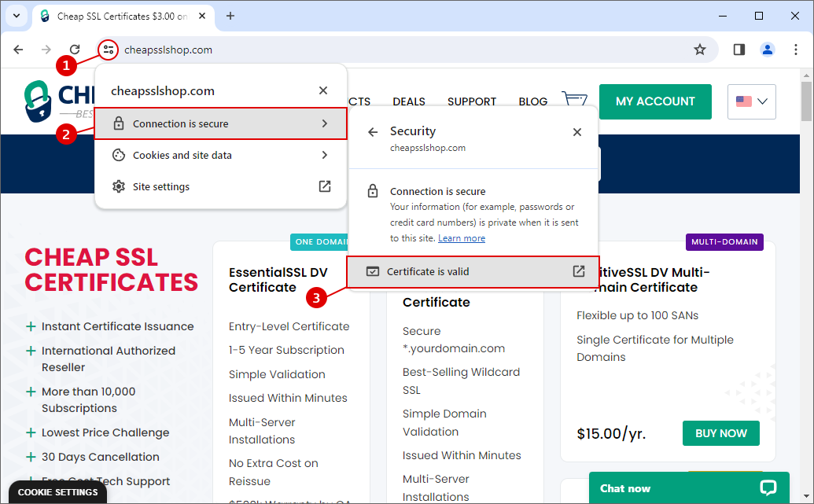Open the site information icon in address bar
The width and height of the screenshot is (814, 504).
109,50
